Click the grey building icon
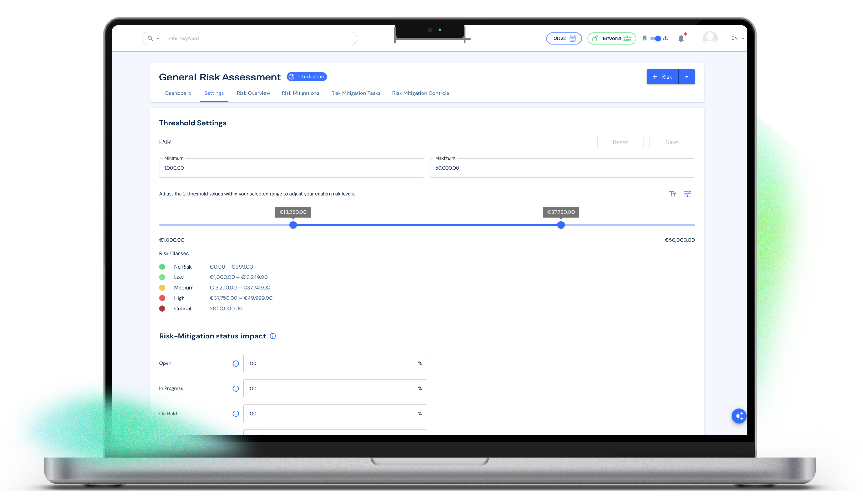The height and width of the screenshot is (504, 863). tap(644, 38)
